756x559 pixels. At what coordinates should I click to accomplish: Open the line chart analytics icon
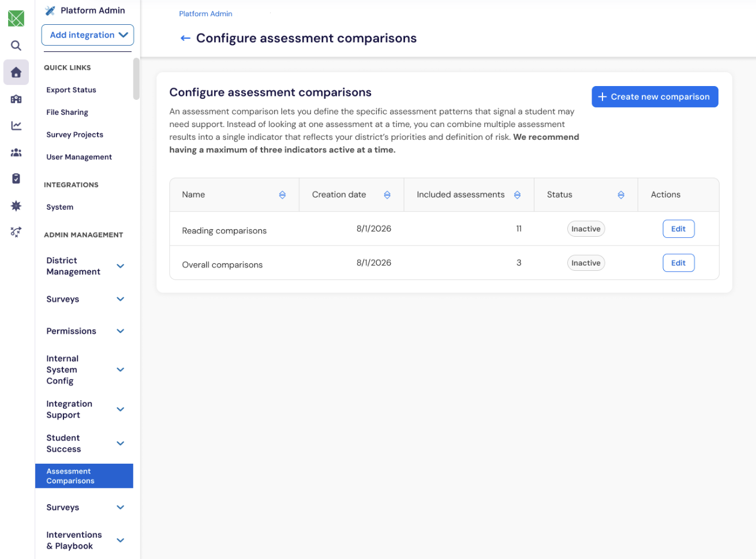pos(16,126)
